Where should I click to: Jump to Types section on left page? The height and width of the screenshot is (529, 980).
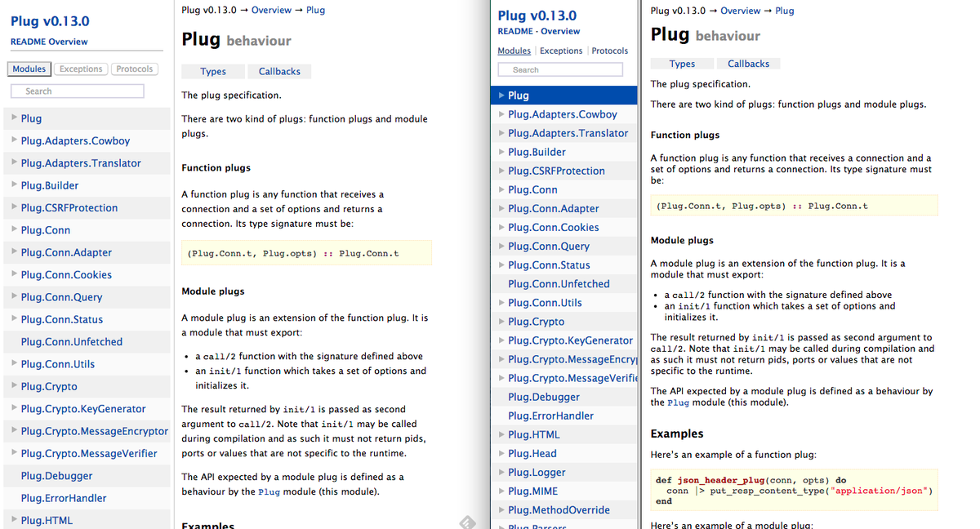[x=213, y=72]
